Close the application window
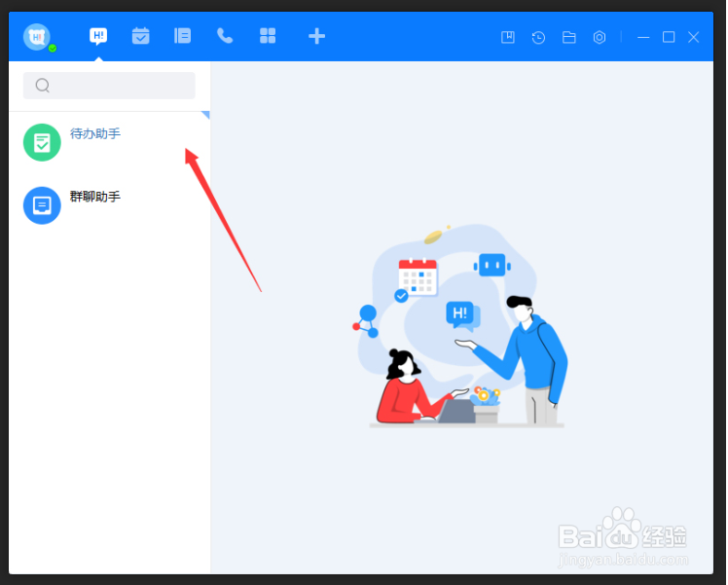728x585 pixels. pos(694,37)
